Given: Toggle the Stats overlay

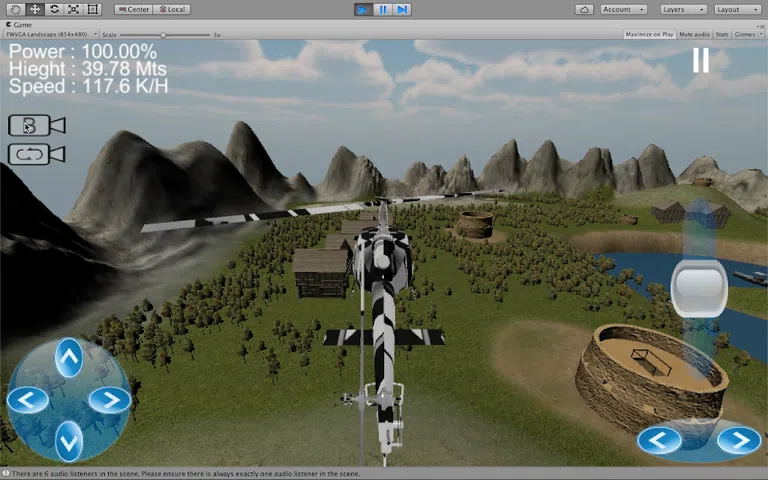Looking at the screenshot, I should click(722, 34).
